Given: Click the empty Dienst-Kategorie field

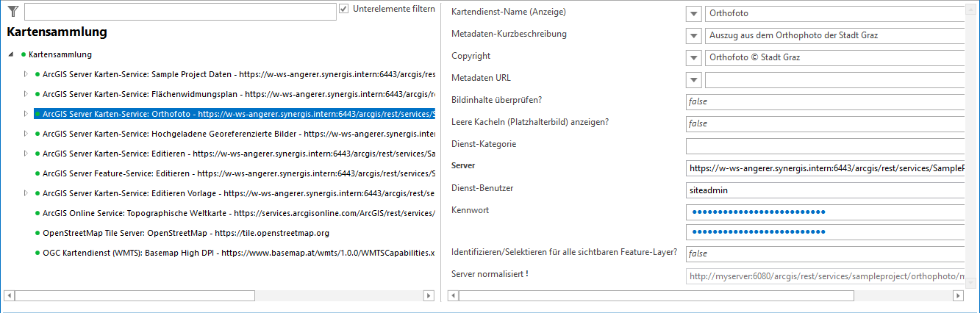Looking at the screenshot, I should tap(825, 146).
